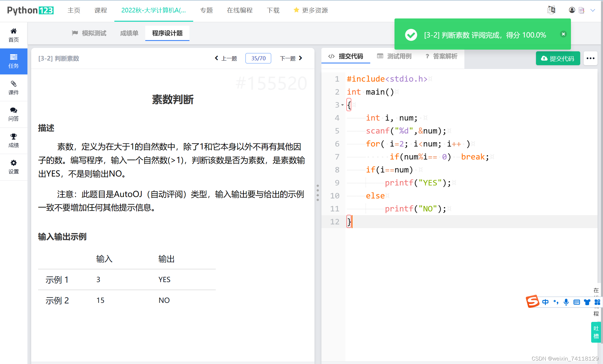Collapse code fold arrow at line 3

[x=343, y=105]
